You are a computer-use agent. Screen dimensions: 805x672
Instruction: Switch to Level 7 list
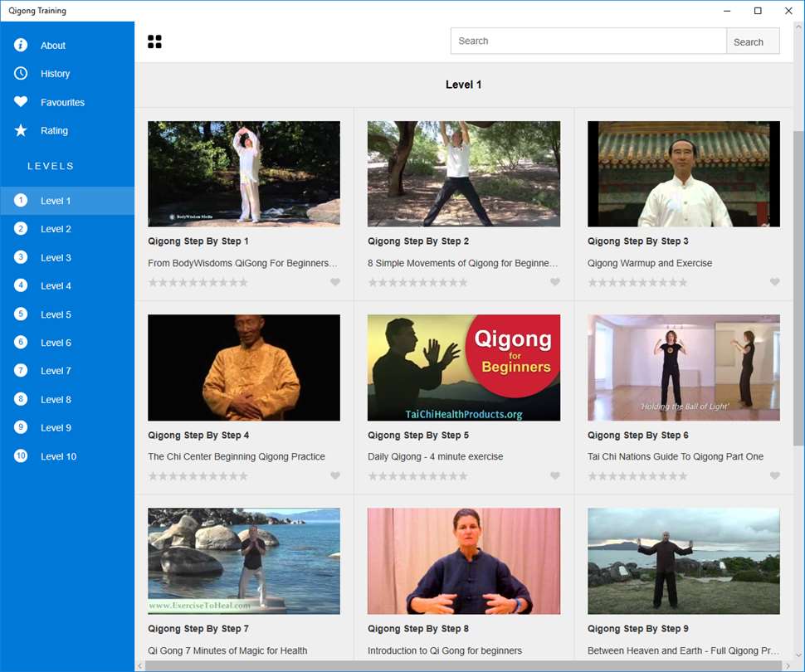56,371
